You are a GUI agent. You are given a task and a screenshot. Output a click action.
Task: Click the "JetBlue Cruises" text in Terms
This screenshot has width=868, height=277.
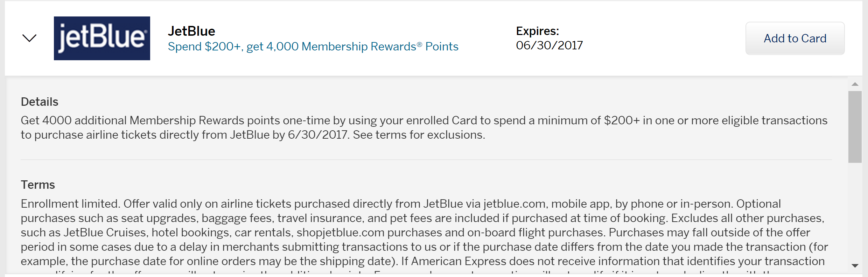tap(105, 233)
